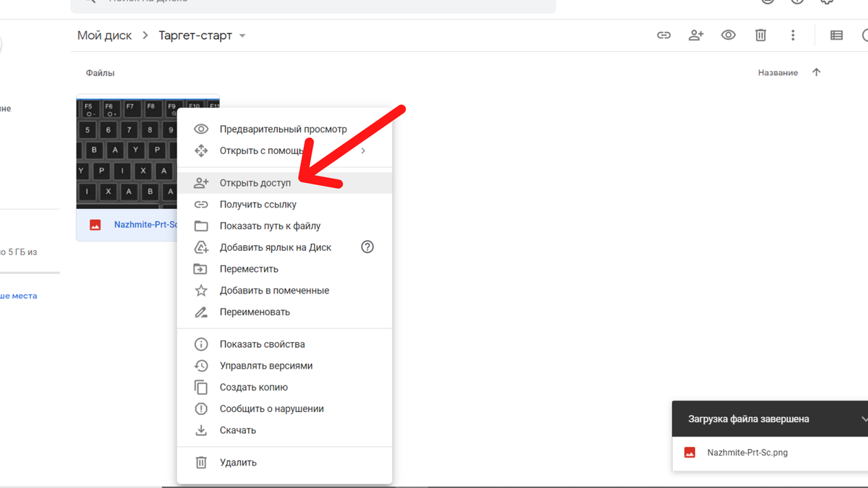Viewport: 868px width, 488px height.
Task: Go to Мой диск breadcrumb
Action: click(105, 35)
